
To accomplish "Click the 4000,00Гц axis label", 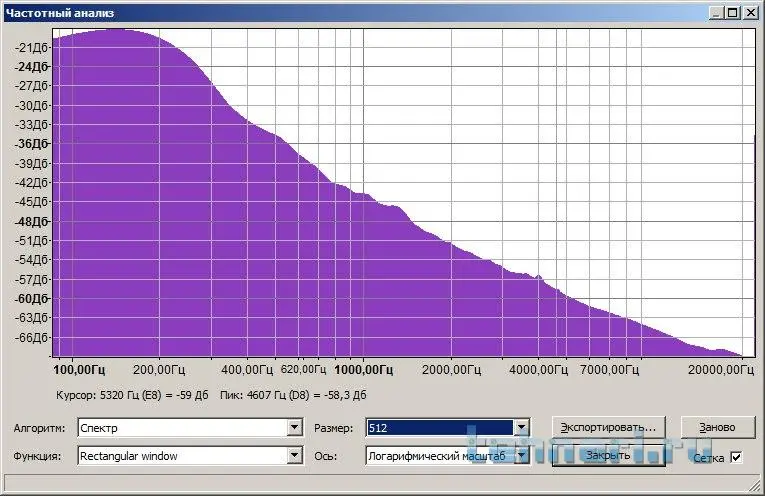I will point(539,369).
